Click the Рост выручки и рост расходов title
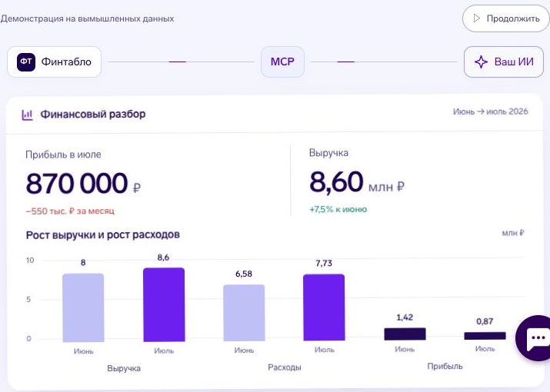Viewport: 550px width, 392px height. (103, 235)
